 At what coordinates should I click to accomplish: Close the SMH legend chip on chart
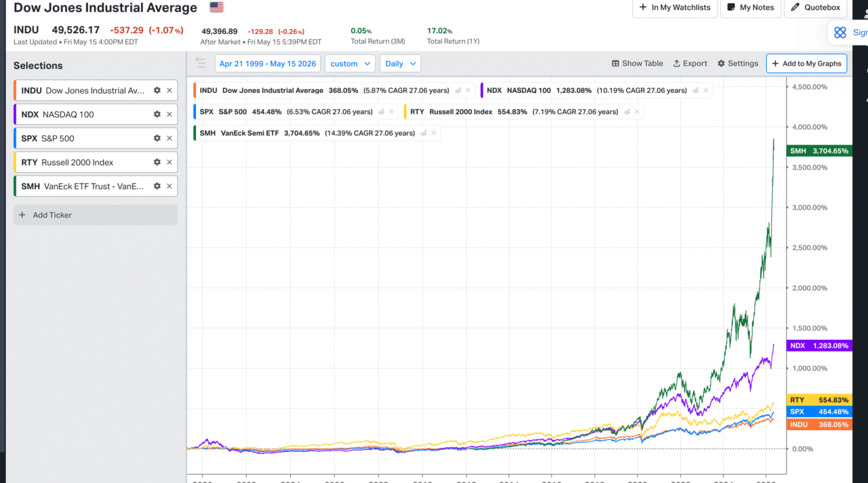434,133
